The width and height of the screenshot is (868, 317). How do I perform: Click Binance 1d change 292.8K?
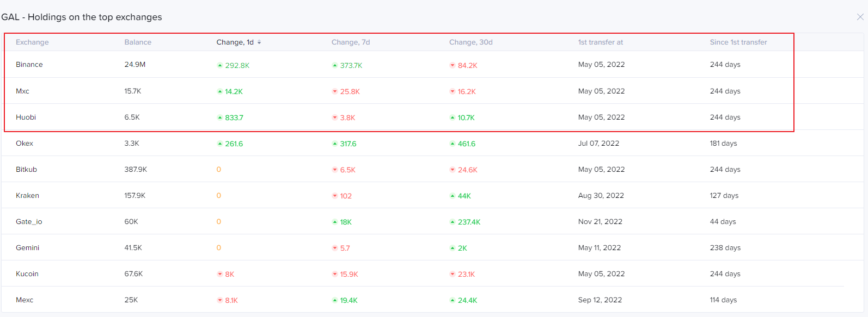(x=237, y=65)
